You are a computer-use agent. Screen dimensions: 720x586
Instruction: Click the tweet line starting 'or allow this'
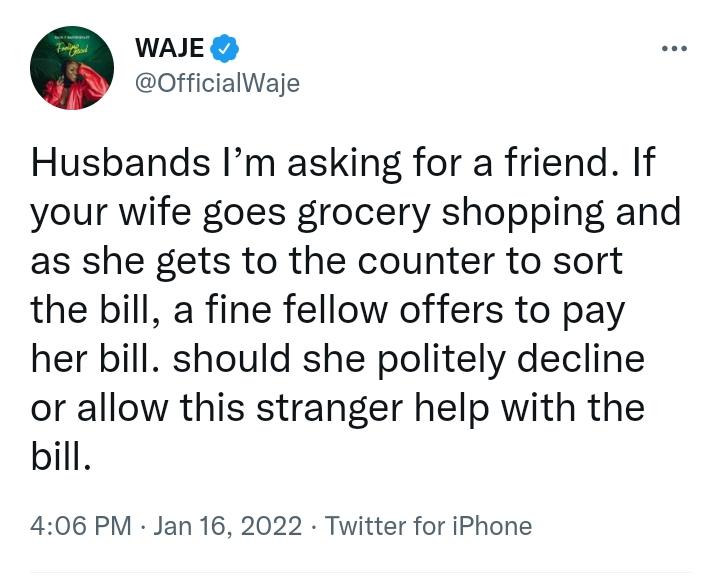pyautogui.click(x=337, y=408)
